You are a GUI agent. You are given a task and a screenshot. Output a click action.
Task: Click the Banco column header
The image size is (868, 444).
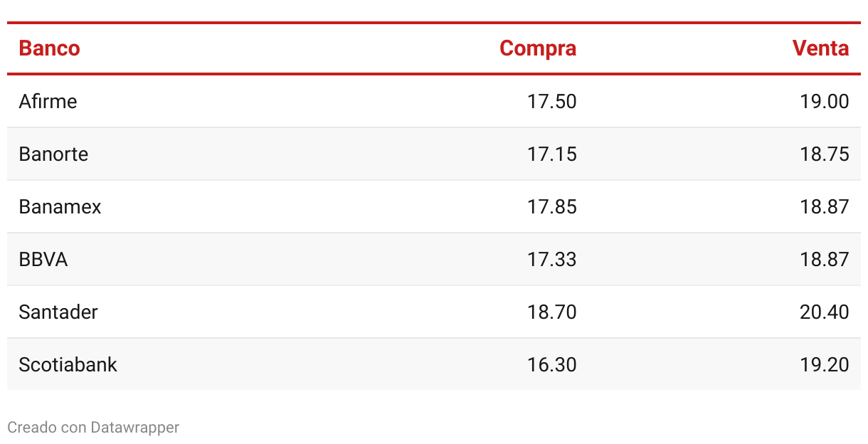(49, 48)
